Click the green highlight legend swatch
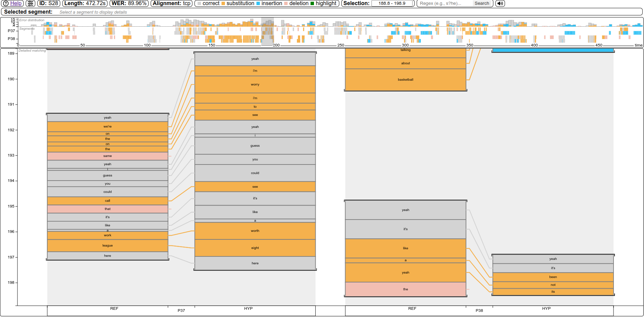Screen dimensions: 644x317 [x=312, y=3]
